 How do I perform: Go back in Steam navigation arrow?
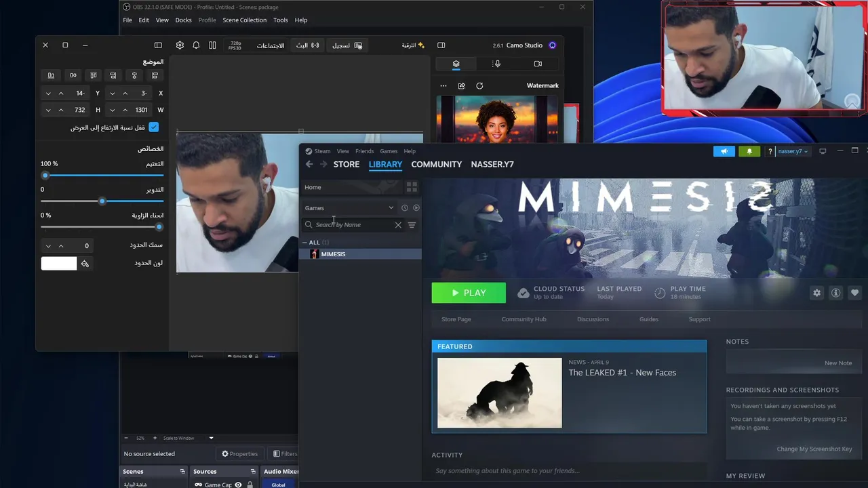tap(309, 164)
